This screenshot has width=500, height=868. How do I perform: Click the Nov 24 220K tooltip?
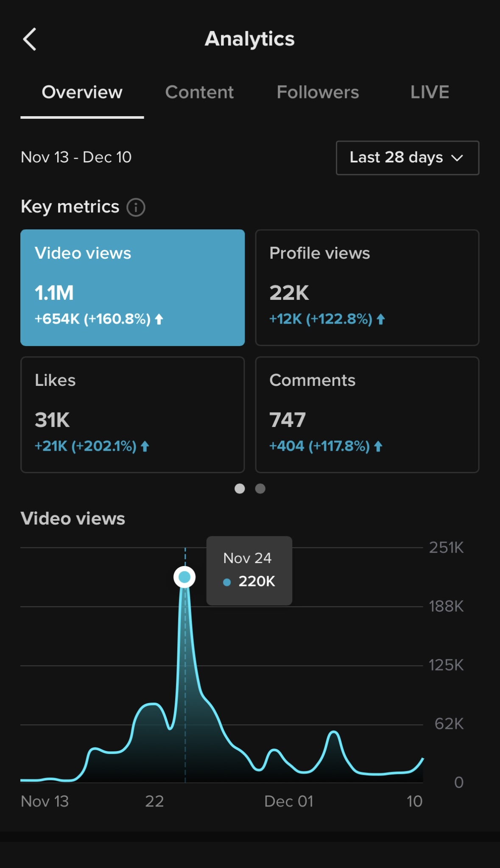tap(249, 570)
